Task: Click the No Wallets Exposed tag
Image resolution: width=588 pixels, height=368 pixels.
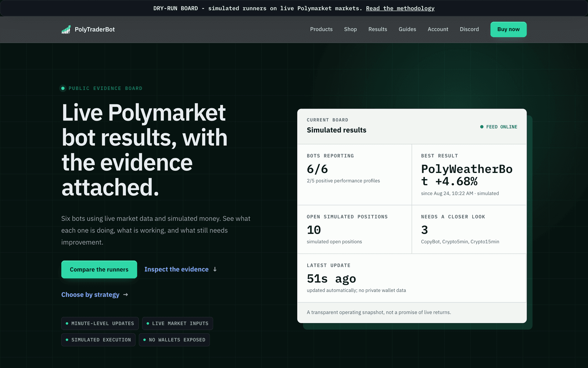Action: click(174, 340)
